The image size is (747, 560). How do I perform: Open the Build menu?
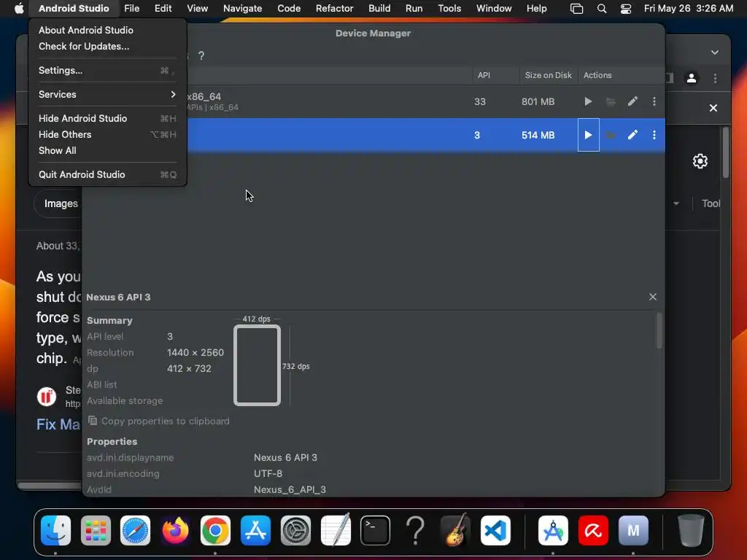point(379,8)
